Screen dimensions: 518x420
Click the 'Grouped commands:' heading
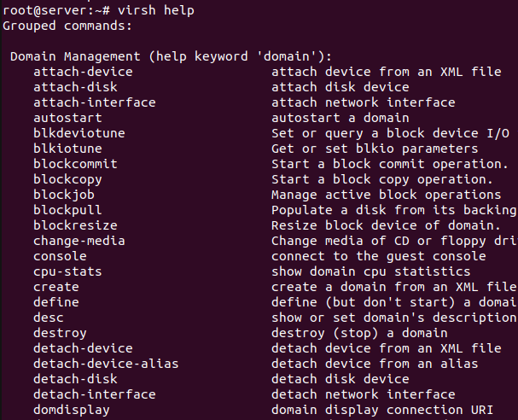click(x=67, y=26)
